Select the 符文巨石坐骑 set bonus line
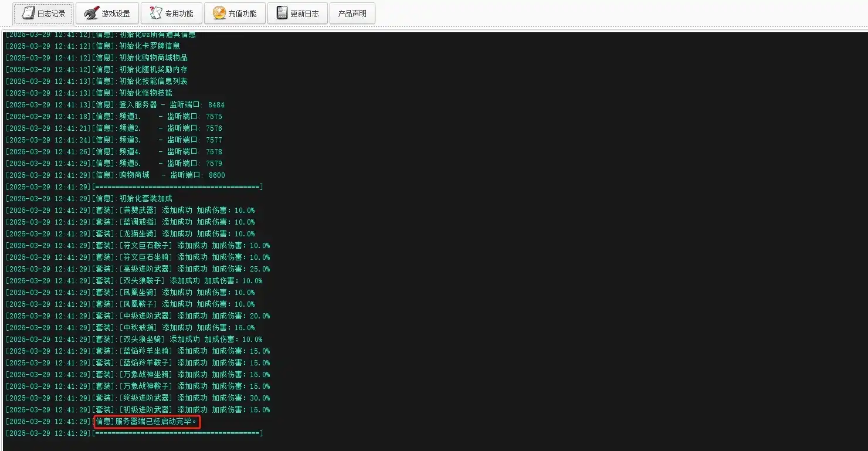The height and width of the screenshot is (451, 868). pyautogui.click(x=137, y=257)
